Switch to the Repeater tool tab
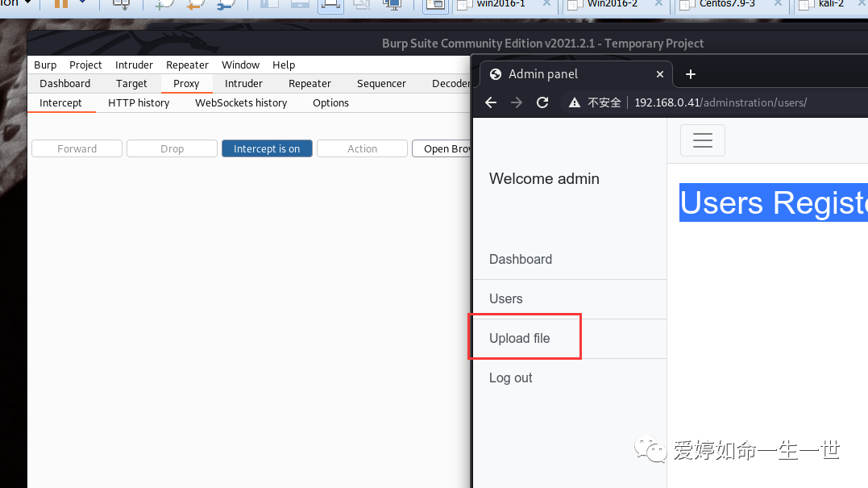868x488 pixels. pos(309,83)
